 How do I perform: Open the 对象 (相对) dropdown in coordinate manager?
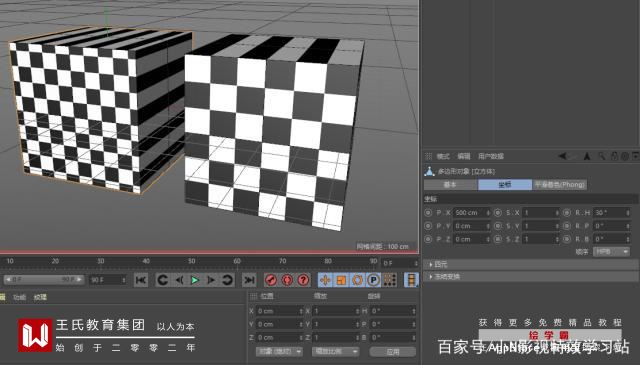(x=279, y=352)
